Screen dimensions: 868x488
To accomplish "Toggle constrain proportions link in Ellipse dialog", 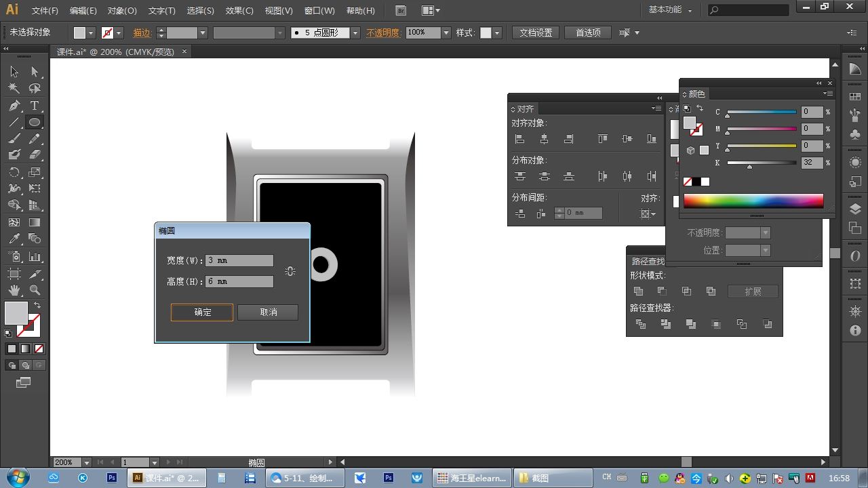I will [290, 271].
